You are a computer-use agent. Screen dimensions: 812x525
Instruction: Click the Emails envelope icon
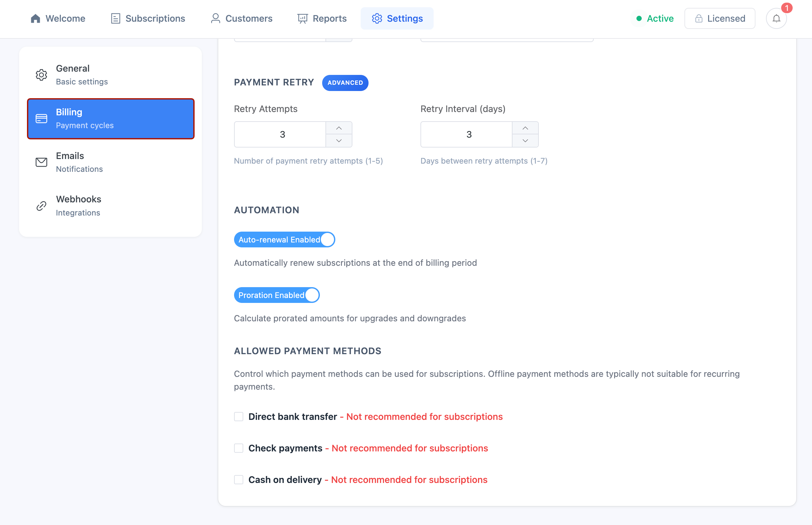click(41, 162)
